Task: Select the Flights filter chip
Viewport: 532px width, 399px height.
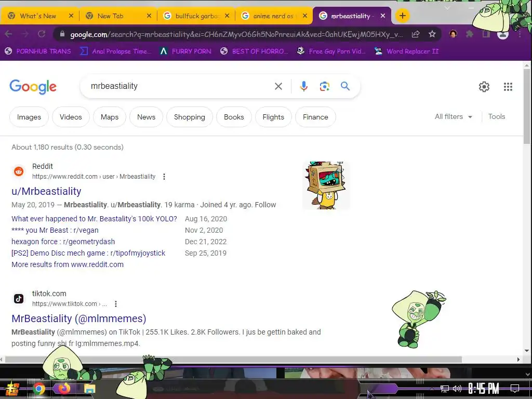Action: click(x=273, y=117)
